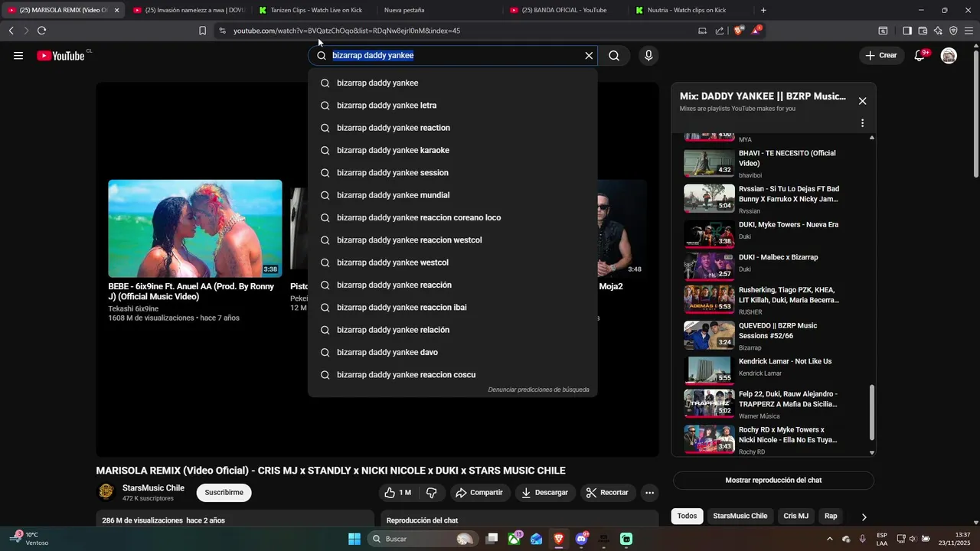
Task: Select the Rap filter chip
Action: tap(831, 516)
